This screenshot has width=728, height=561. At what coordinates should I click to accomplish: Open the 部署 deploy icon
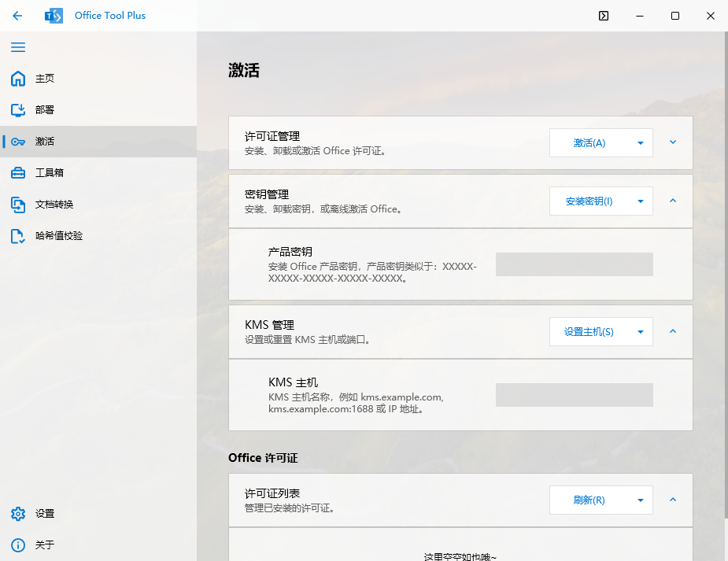coord(18,110)
